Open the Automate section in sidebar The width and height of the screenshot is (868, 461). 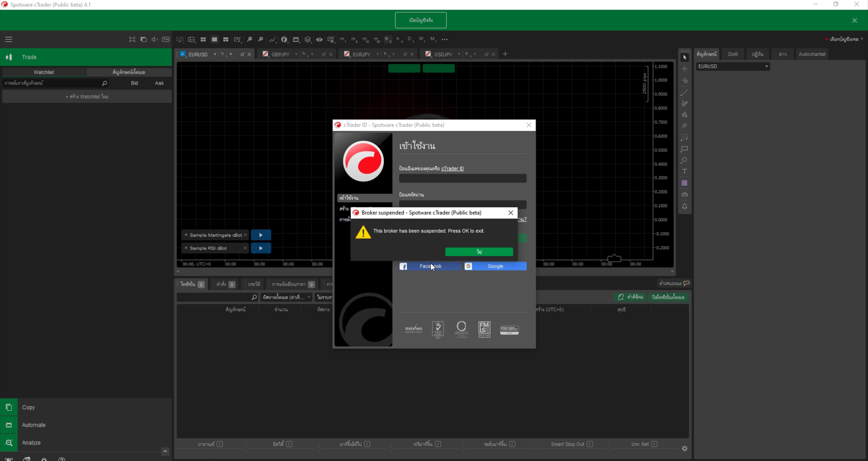pos(86,425)
